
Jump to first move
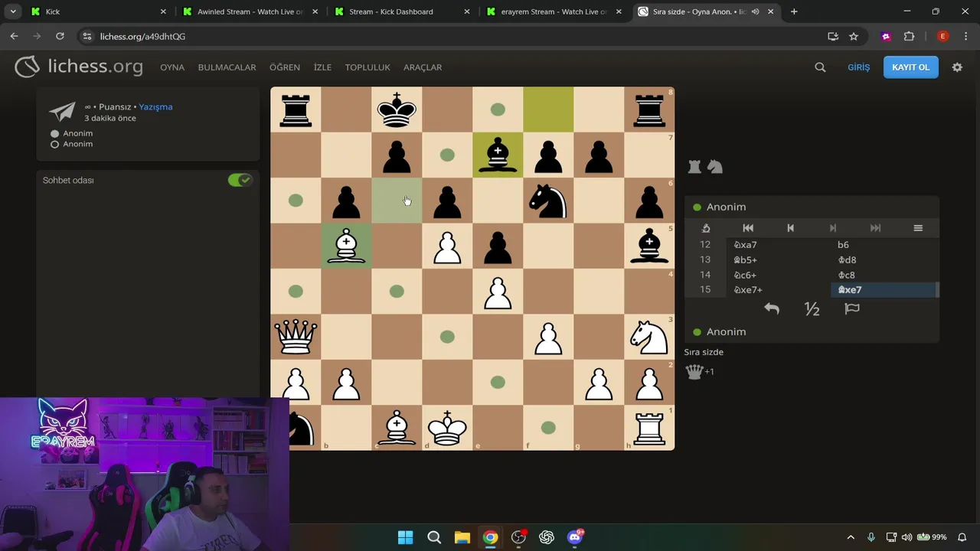(748, 228)
